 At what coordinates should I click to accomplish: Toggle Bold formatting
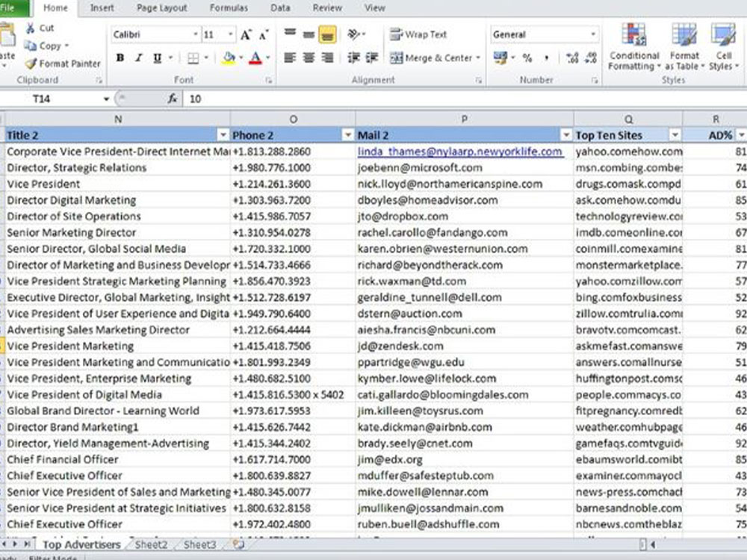[120, 58]
